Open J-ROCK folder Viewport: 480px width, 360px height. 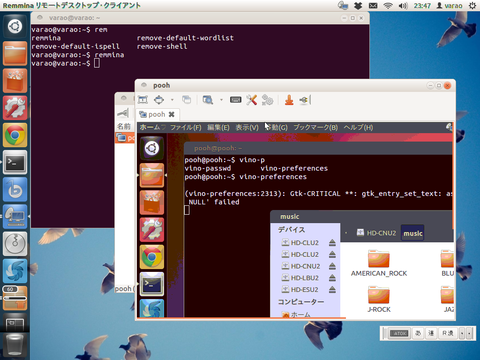coord(379,299)
